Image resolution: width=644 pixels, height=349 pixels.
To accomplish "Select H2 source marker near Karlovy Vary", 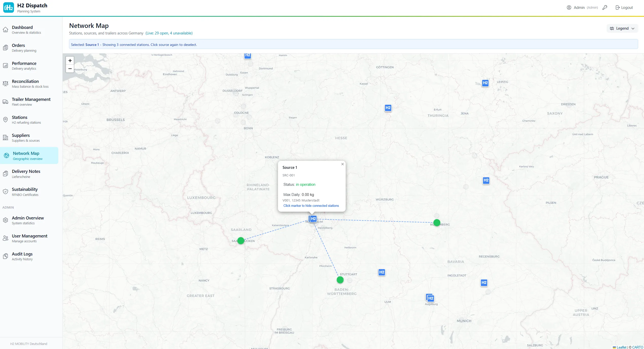I will 486,180.
